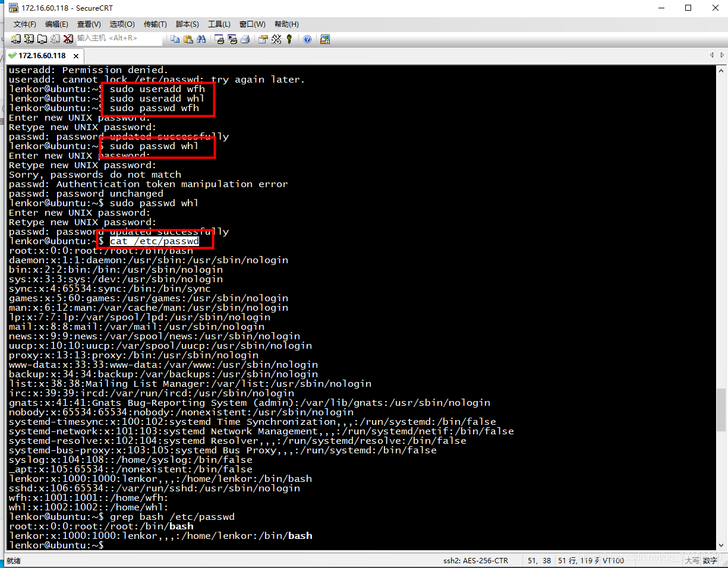Click 'Authentication token manipulation error' line
This screenshot has width=728, height=568.
(x=149, y=184)
